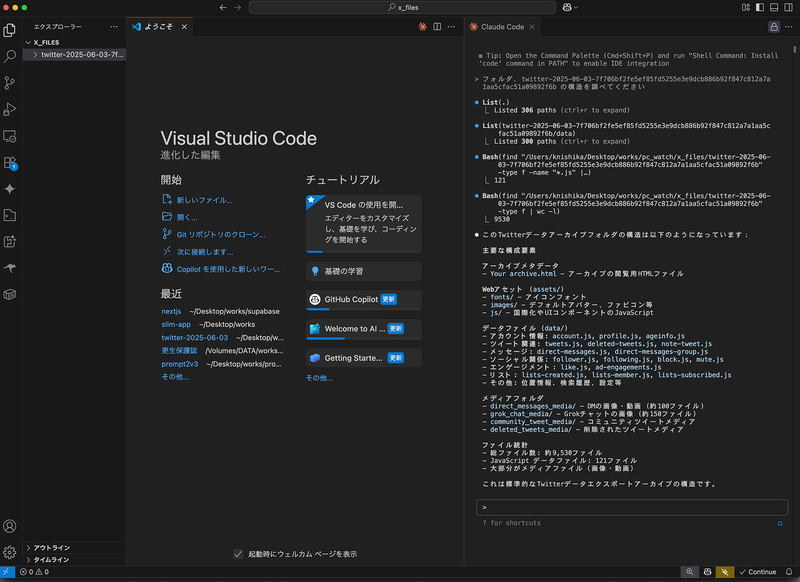The height and width of the screenshot is (582, 800).
Task: Open the Extensions view with badge
Action: tap(10, 163)
